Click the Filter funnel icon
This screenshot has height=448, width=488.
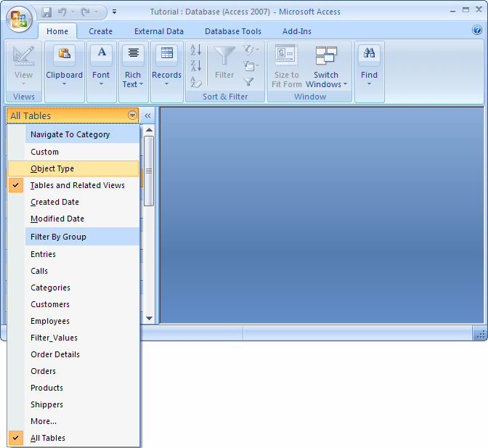(224, 56)
